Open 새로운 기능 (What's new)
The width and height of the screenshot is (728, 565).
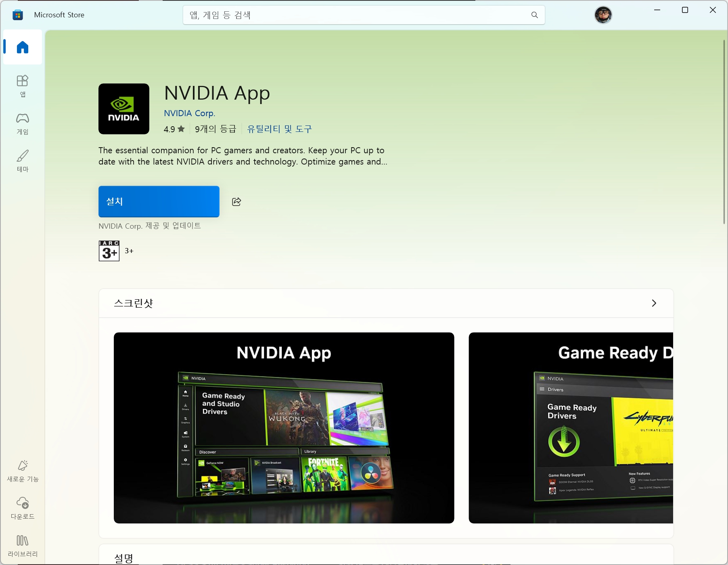(x=23, y=471)
